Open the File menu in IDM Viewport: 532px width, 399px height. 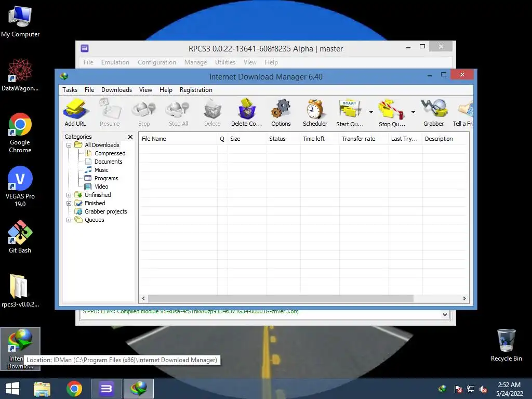[x=89, y=90]
